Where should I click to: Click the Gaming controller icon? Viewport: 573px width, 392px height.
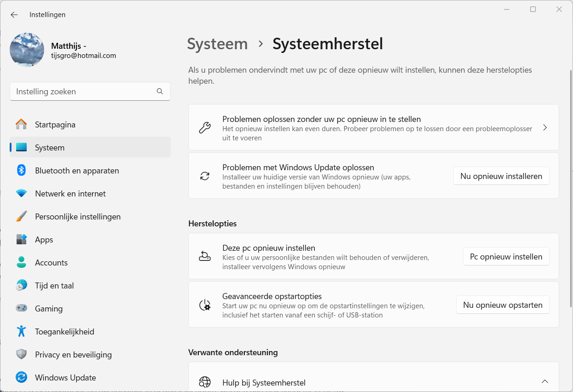coord(22,309)
